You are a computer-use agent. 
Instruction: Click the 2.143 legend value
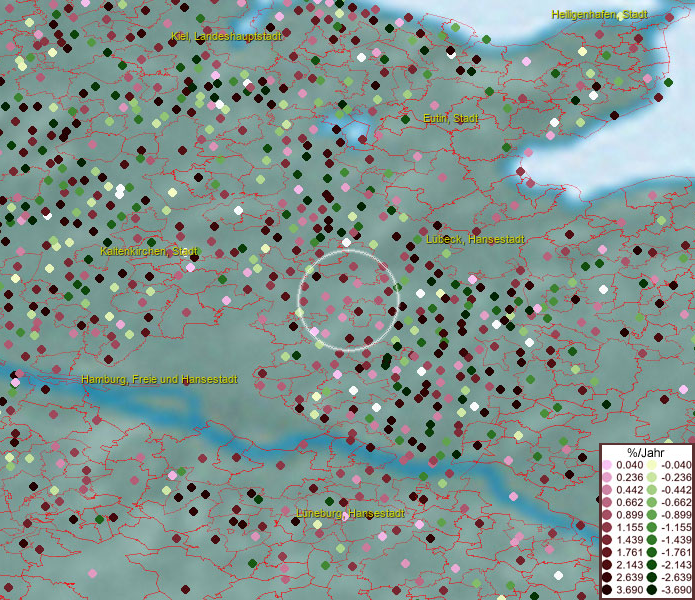pos(629,565)
